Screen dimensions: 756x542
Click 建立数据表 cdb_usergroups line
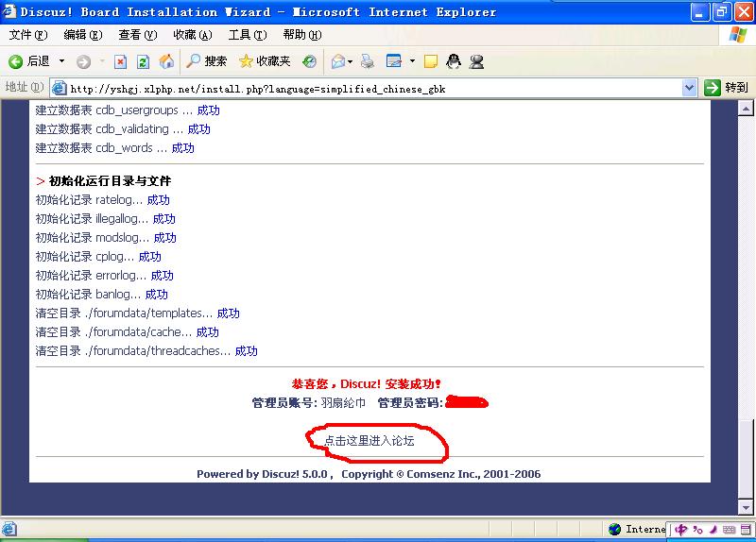click(128, 110)
